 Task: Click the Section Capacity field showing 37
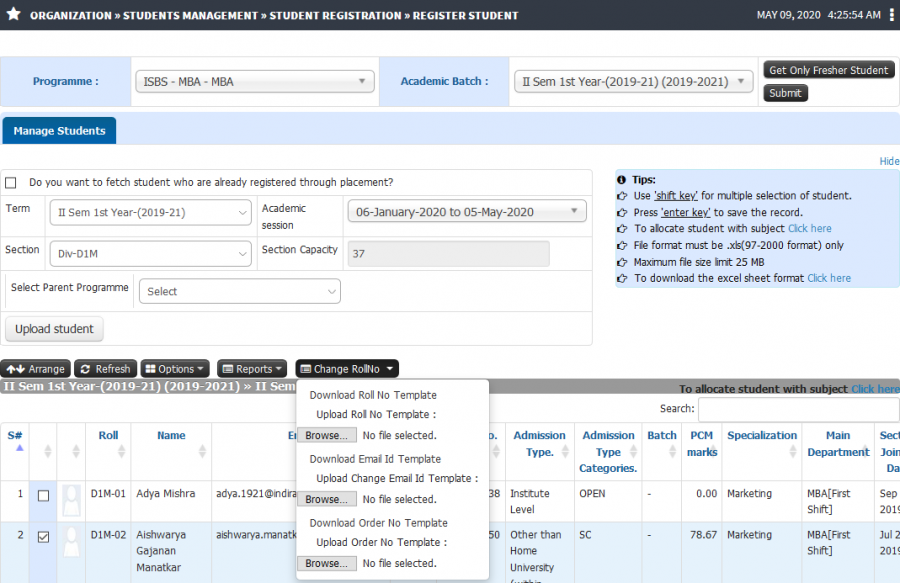[x=448, y=254]
